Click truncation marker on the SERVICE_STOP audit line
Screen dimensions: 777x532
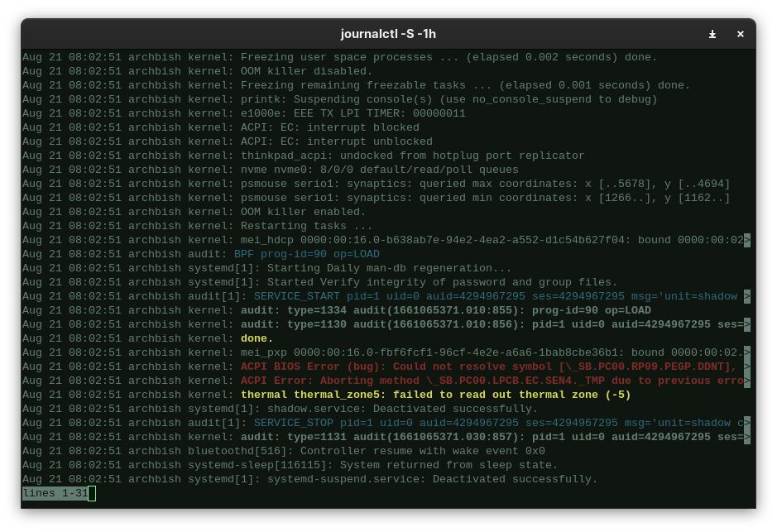coord(747,423)
